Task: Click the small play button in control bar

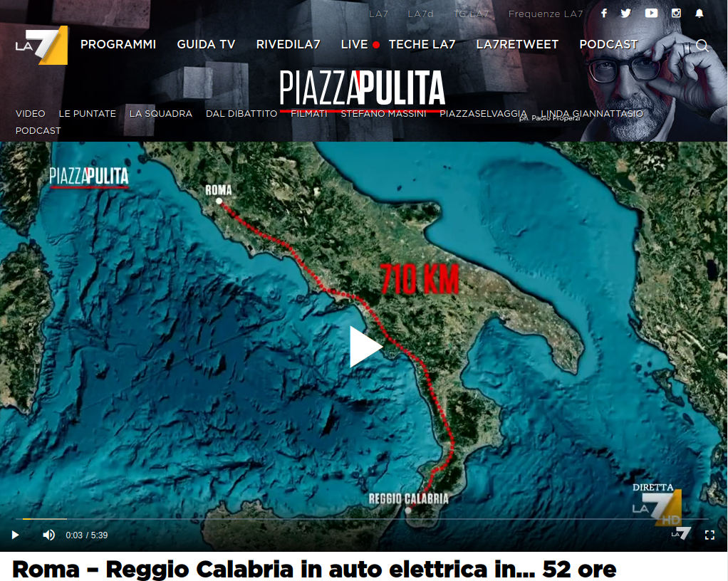Action: [x=15, y=535]
